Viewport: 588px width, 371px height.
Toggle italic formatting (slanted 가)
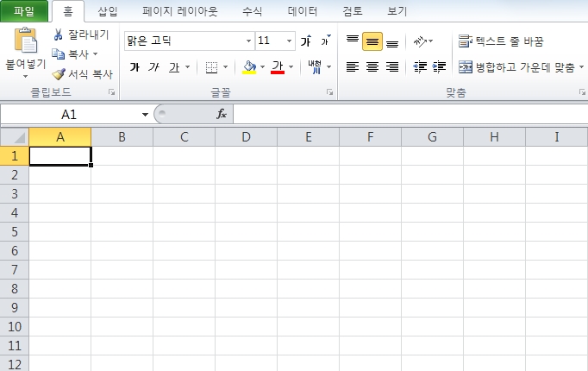pos(153,67)
